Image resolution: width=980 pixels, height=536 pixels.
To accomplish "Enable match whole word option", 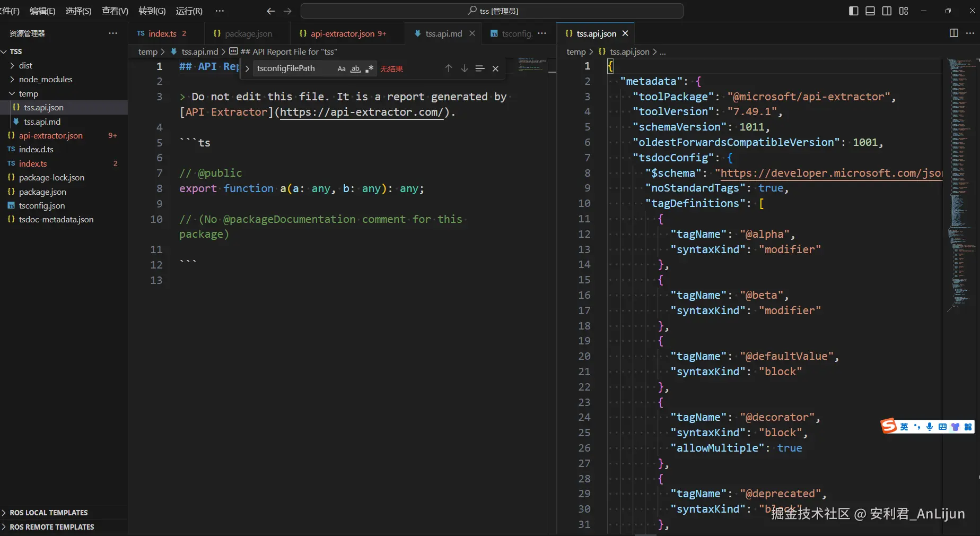I will (x=355, y=68).
